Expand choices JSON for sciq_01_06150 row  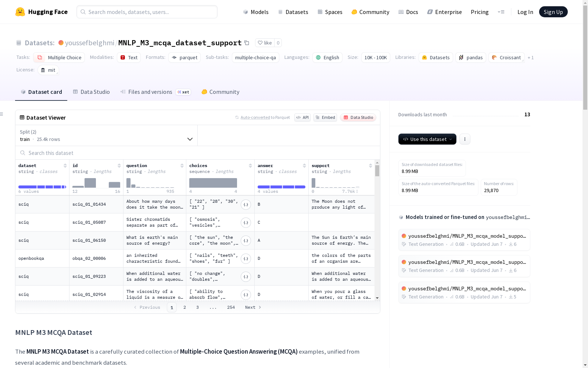click(x=246, y=241)
